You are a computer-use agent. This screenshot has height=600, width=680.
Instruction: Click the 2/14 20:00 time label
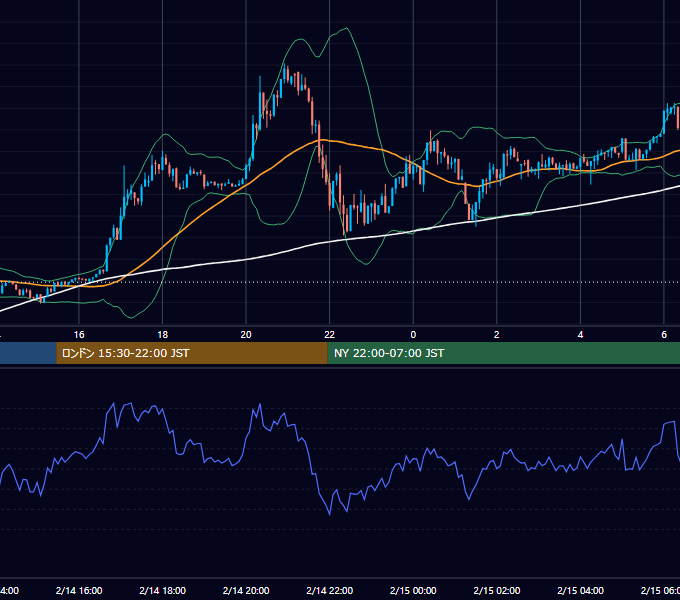pos(246,590)
